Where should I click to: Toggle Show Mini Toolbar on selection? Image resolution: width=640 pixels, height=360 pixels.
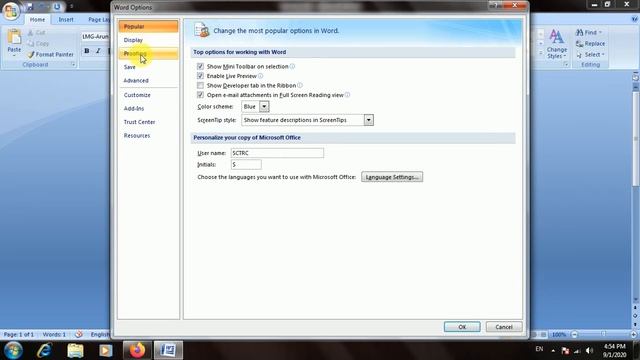200,66
